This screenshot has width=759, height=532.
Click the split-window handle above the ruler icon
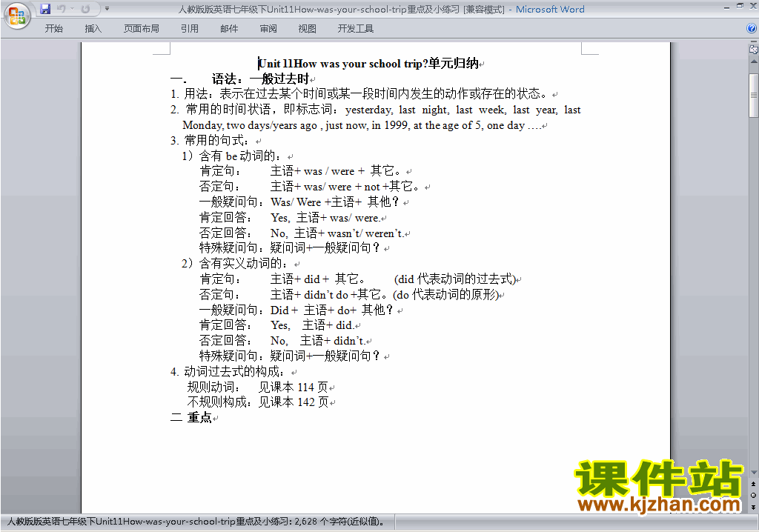click(x=754, y=42)
